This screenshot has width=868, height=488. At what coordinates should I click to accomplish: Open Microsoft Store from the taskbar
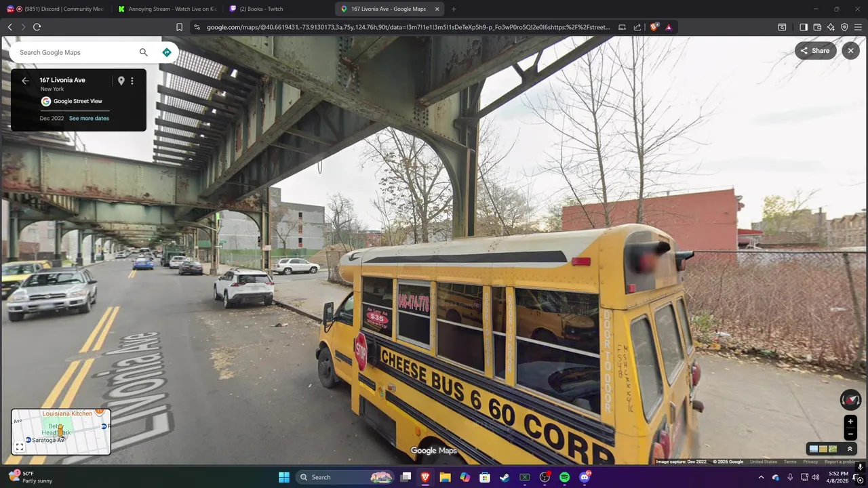click(485, 477)
